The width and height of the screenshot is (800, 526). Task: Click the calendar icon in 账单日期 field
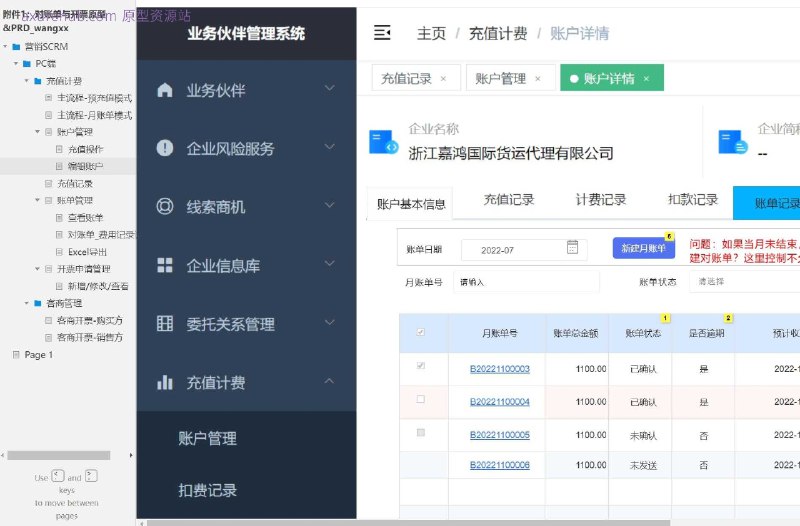[572, 247]
